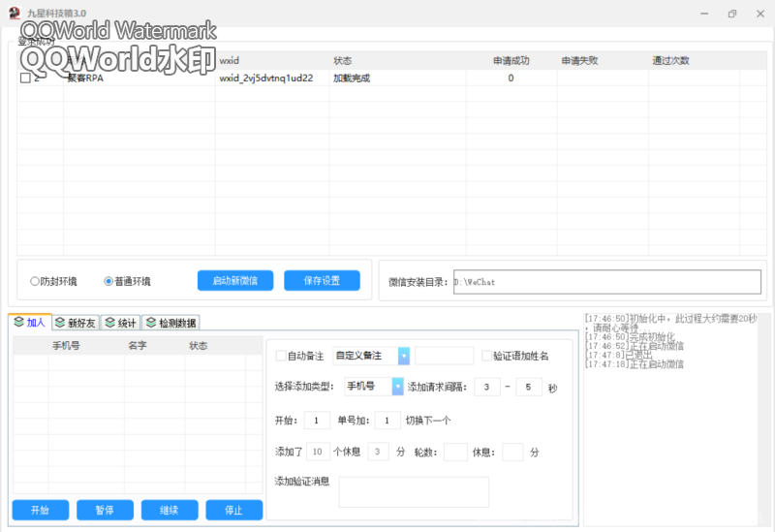Image resolution: width=775 pixels, height=532 pixels.
Task: Toggle the 验证语加姓名 checkbox
Action: 486,356
